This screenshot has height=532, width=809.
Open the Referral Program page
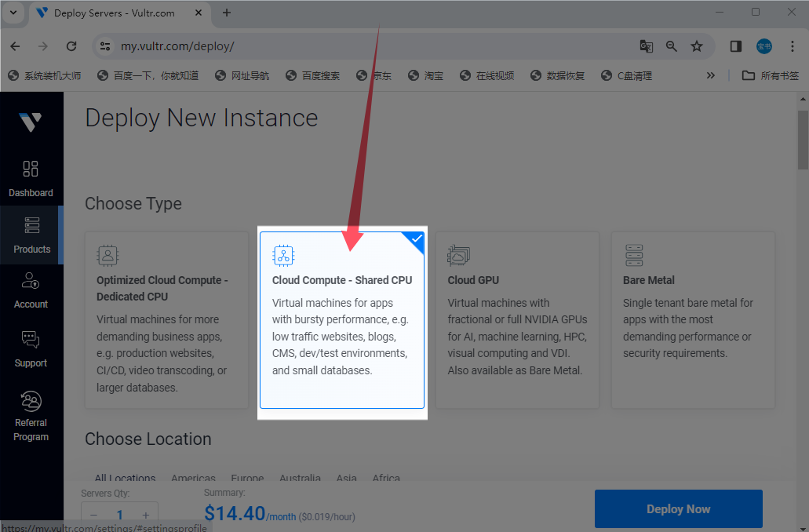(31, 417)
